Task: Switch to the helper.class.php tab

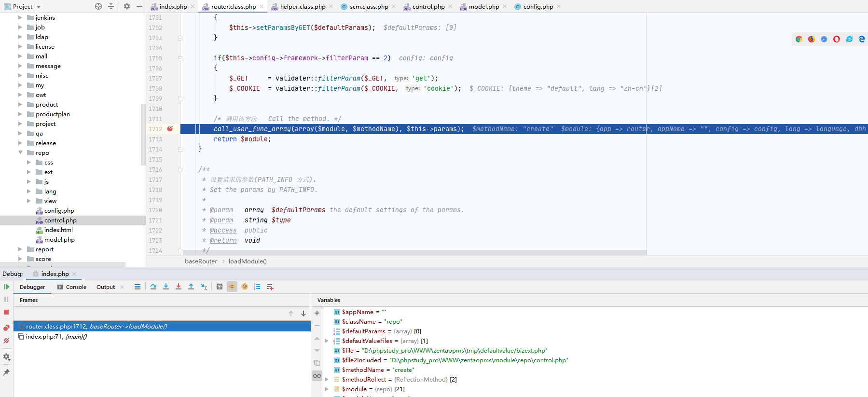Action: click(303, 6)
